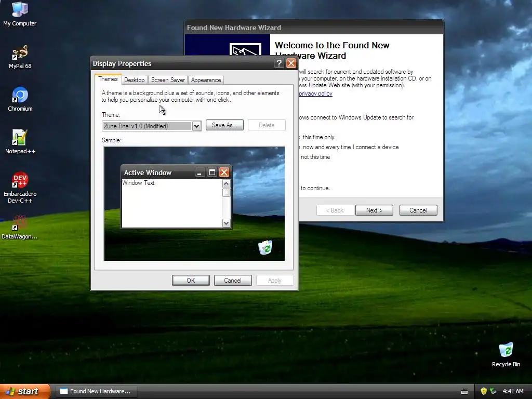Click the sample window scrollbar thumb
Viewport: 532px width, 399px height.
point(227,192)
